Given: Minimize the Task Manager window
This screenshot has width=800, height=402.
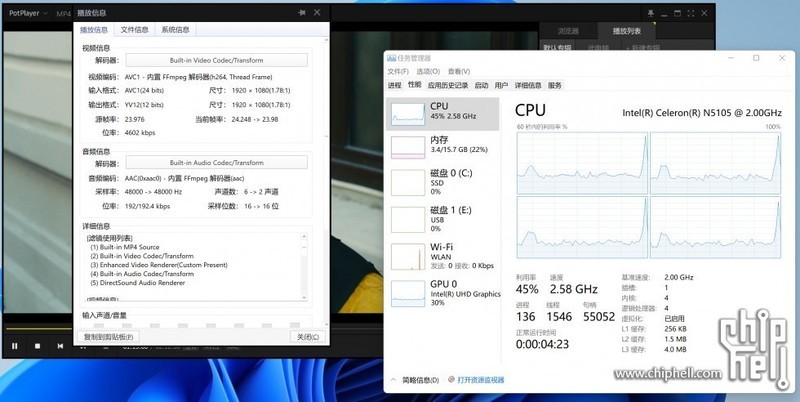Looking at the screenshot, I should click(731, 58).
